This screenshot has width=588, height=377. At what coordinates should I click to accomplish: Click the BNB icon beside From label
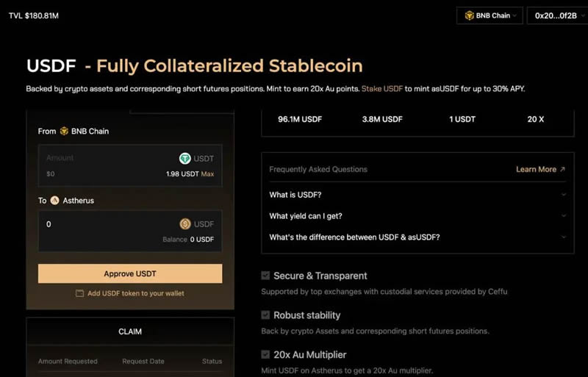[x=64, y=132]
